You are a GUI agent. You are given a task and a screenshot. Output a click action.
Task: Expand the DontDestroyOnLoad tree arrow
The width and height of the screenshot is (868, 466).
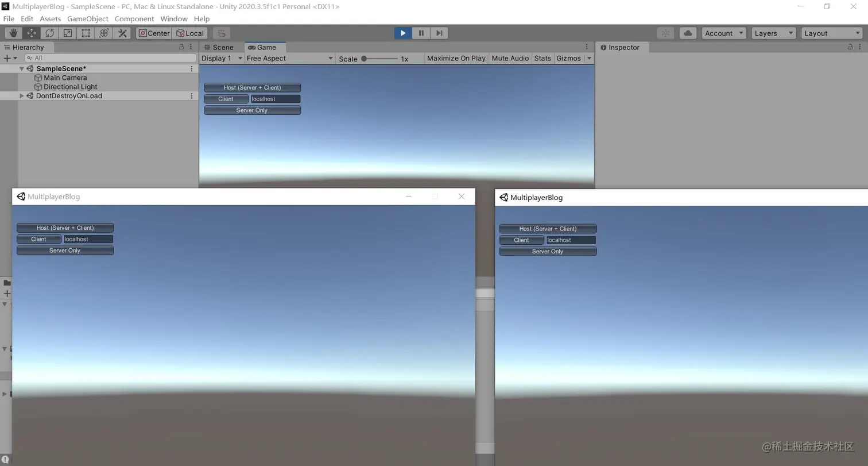point(22,96)
